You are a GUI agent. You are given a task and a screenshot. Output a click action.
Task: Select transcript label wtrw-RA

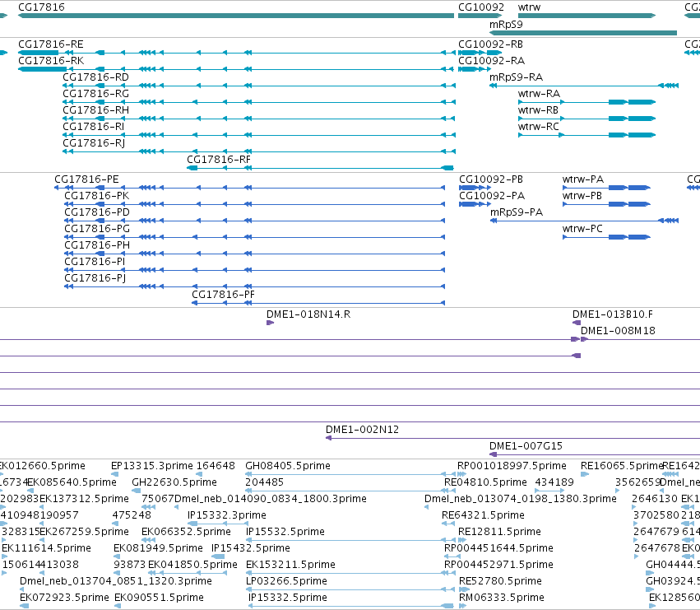[540, 94]
